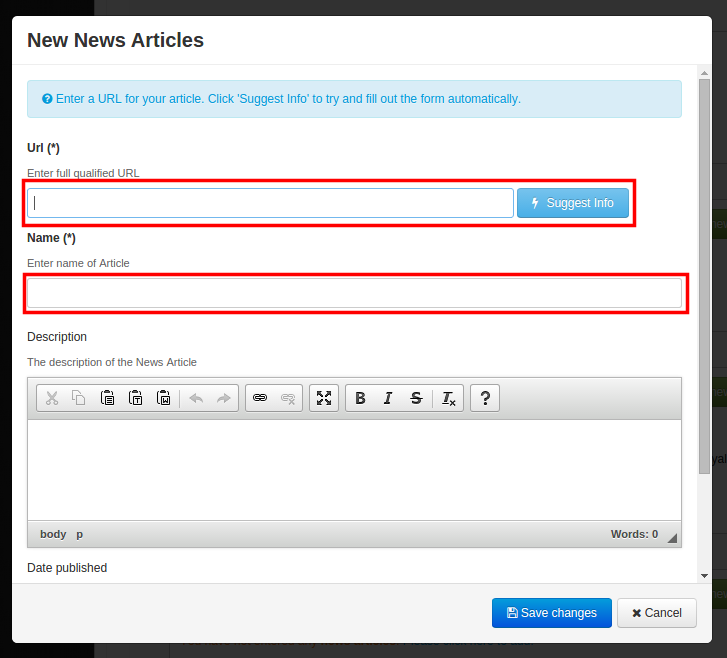Screen dimensions: 727x658
Task: Click the body element path label
Action: (x=53, y=534)
